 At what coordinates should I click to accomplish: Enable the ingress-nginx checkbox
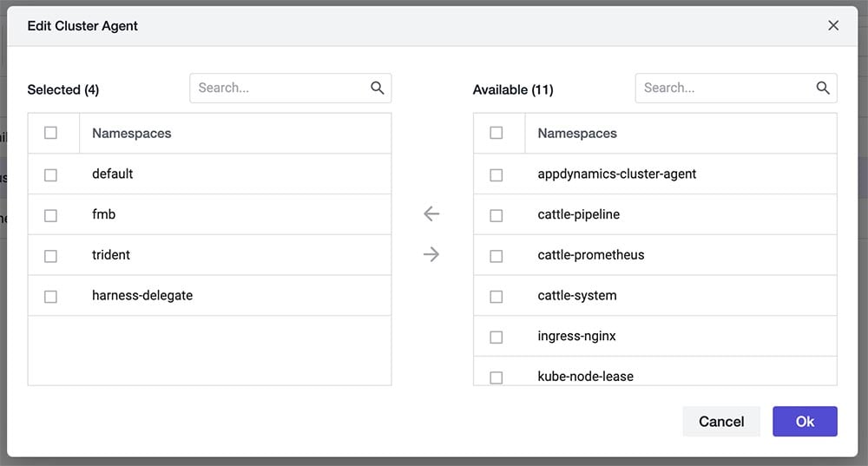pyautogui.click(x=496, y=337)
